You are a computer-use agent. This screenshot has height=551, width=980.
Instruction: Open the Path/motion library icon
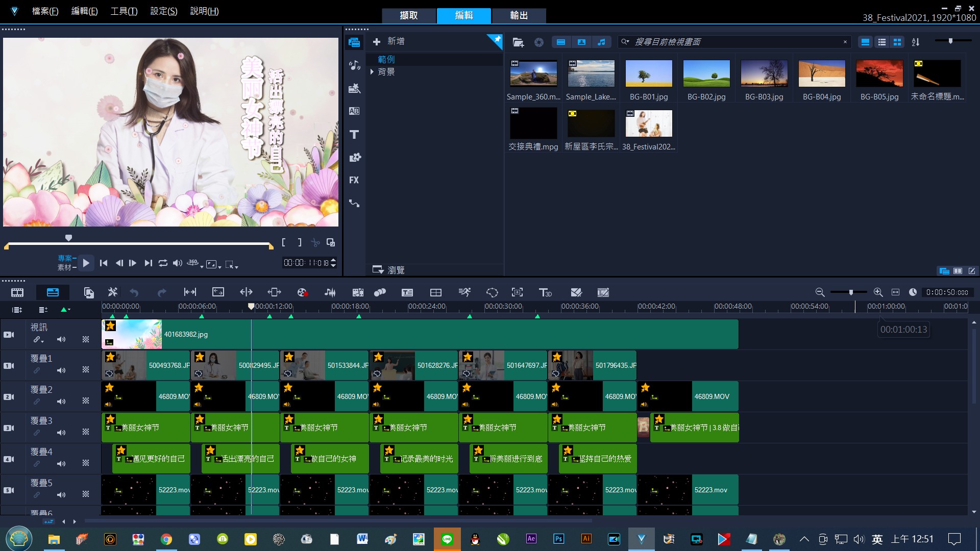coord(354,203)
